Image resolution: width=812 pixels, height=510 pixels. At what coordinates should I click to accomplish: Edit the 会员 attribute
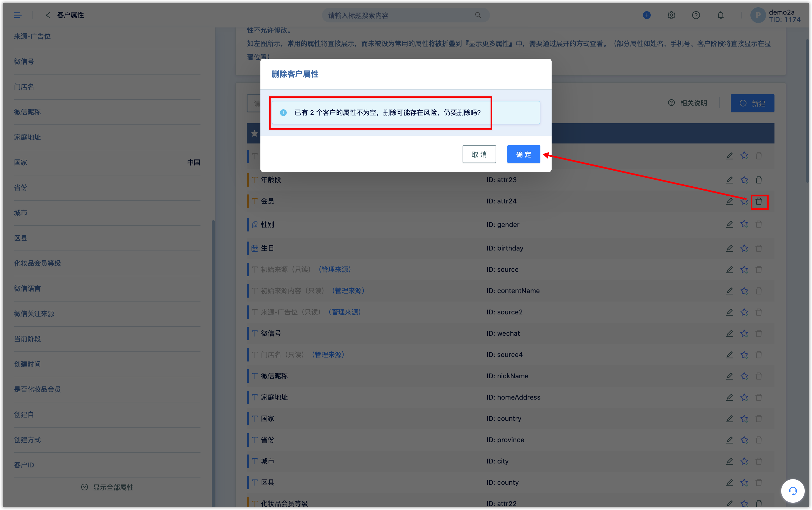[729, 201]
